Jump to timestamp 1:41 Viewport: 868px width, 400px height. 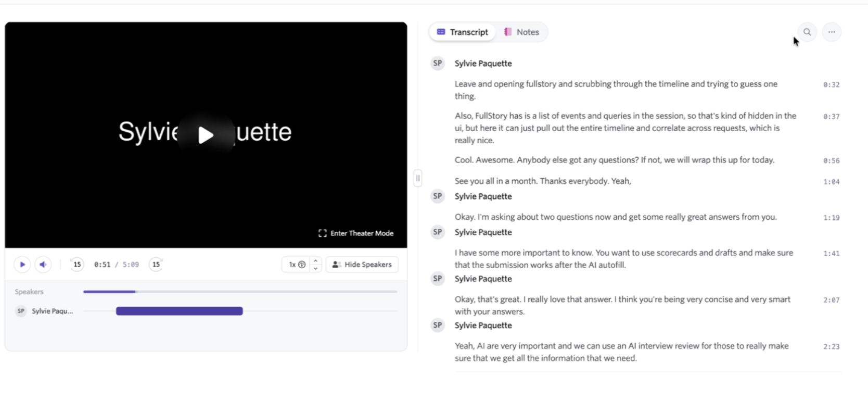(x=831, y=254)
